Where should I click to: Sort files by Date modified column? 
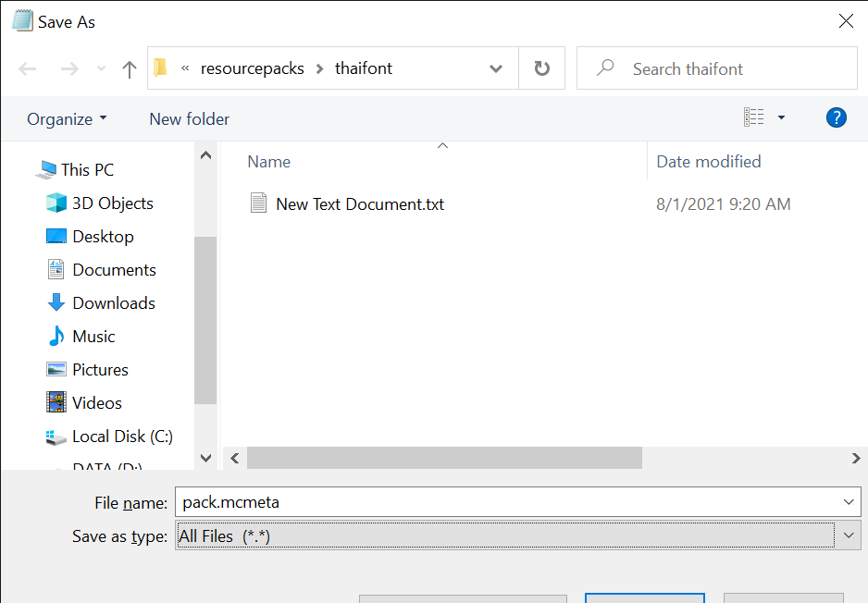(709, 162)
